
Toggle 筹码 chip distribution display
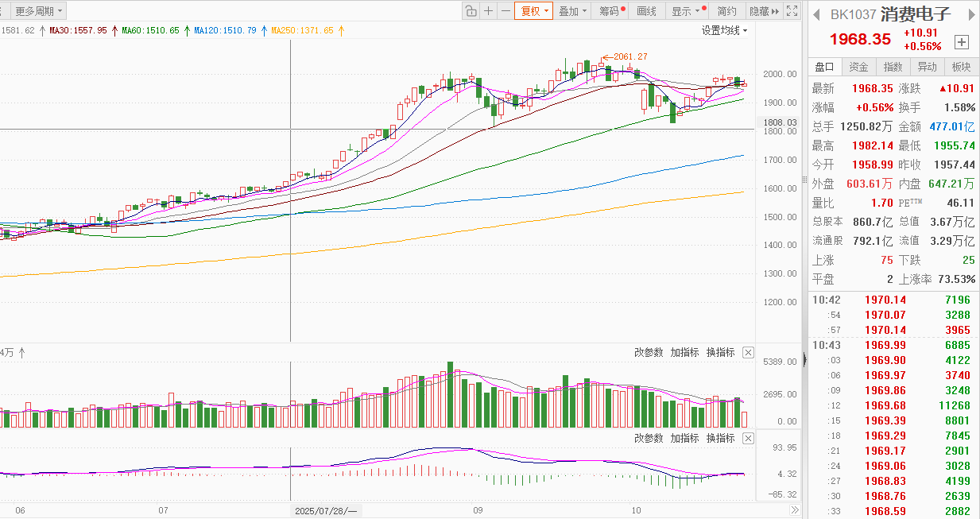(x=610, y=11)
